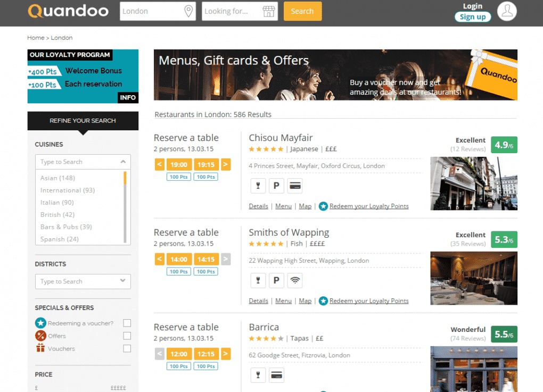Image resolution: width=543 pixels, height=392 pixels.
Task: Click Home in the breadcrumb
Action: coord(36,38)
